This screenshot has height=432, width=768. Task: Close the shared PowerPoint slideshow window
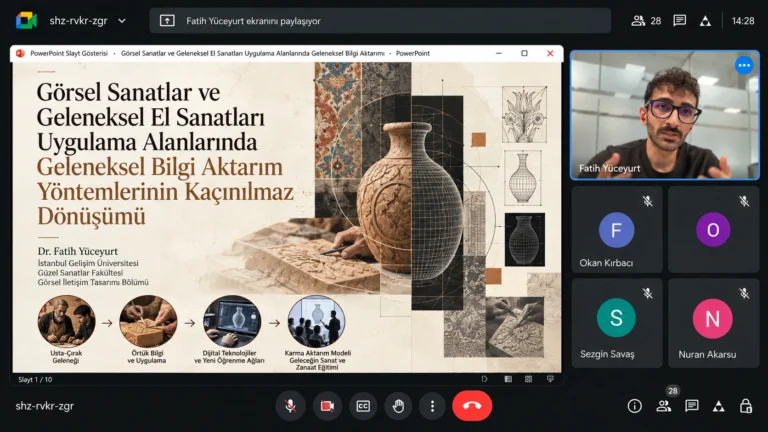click(x=550, y=53)
